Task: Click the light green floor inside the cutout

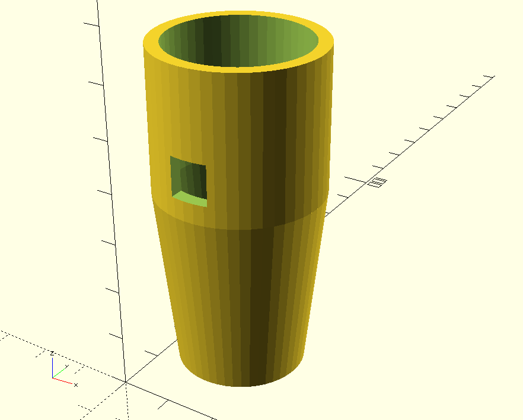Action: pyautogui.click(x=190, y=200)
